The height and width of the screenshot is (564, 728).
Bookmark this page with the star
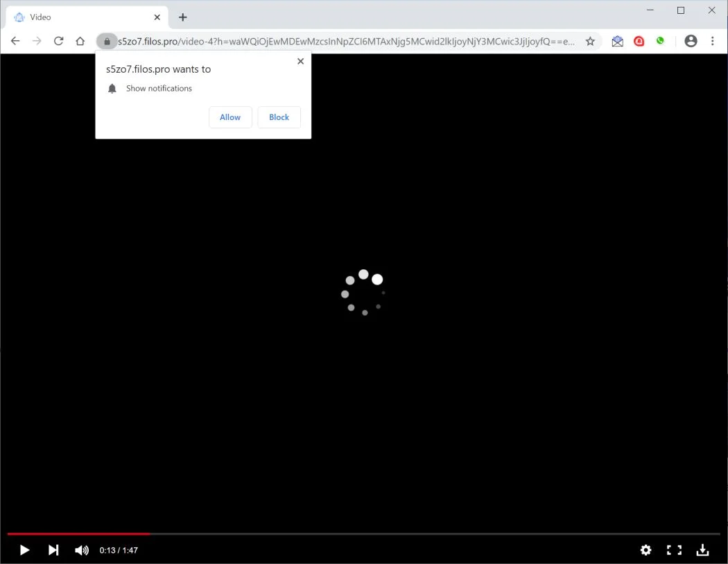[x=590, y=42]
